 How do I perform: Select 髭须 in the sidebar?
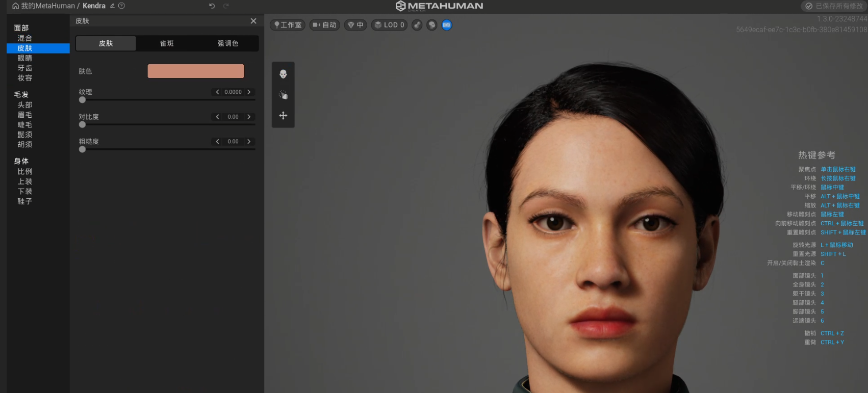(25, 135)
